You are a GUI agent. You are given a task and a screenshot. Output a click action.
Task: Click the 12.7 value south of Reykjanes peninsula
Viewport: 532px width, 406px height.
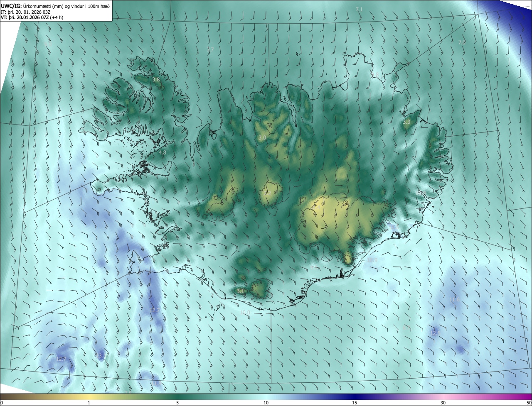155,310
